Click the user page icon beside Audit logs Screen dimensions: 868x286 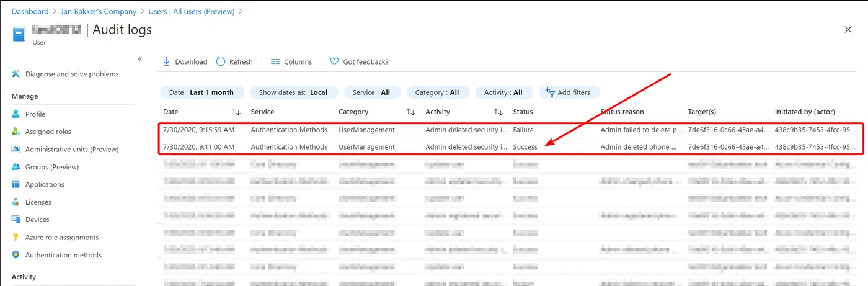[x=19, y=34]
